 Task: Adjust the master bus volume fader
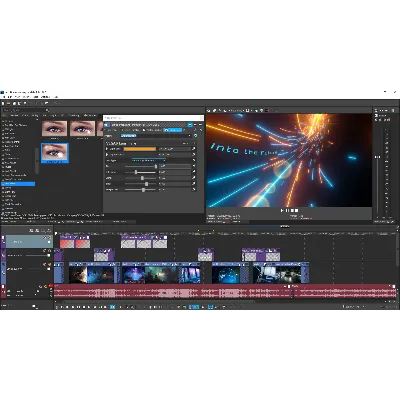[377, 157]
